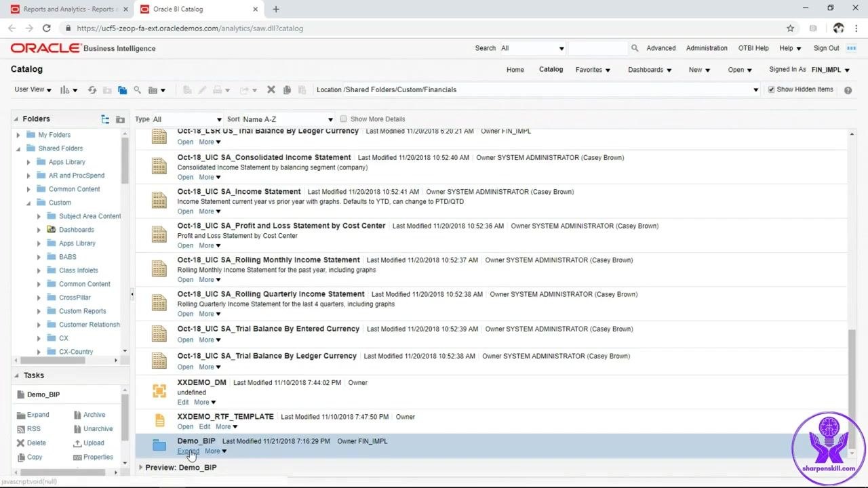The image size is (868, 488).
Task: Select the Dashboards folder in tree
Action: point(77,230)
